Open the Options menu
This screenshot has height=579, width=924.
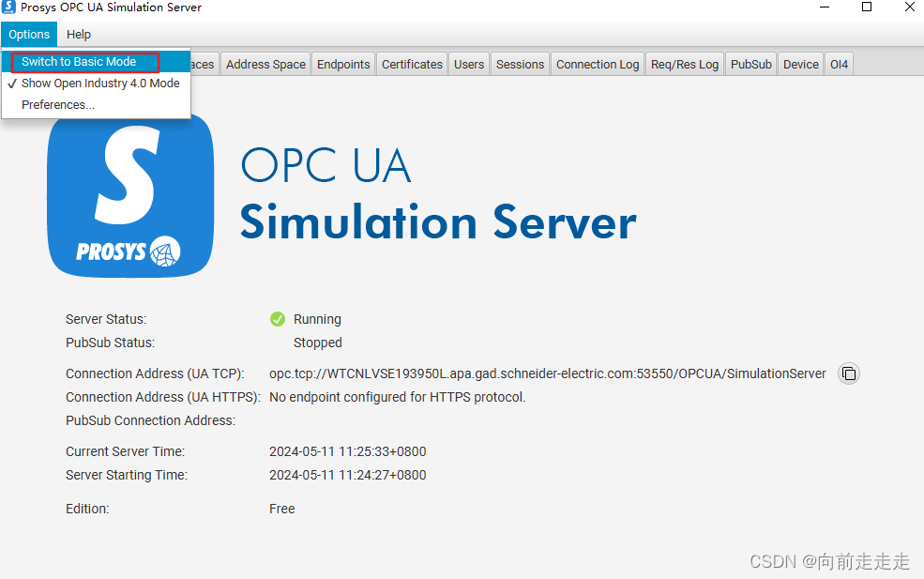click(x=29, y=34)
